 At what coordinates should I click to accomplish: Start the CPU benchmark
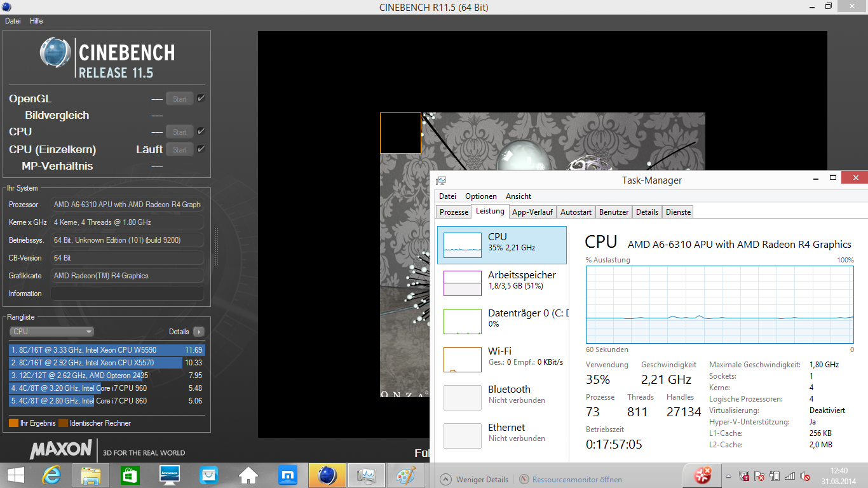click(x=180, y=132)
